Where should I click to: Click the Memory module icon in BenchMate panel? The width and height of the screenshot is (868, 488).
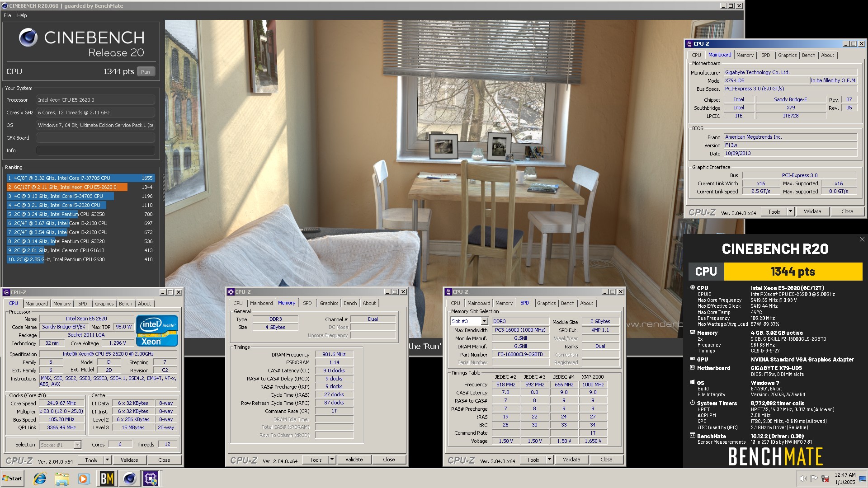[x=692, y=332]
